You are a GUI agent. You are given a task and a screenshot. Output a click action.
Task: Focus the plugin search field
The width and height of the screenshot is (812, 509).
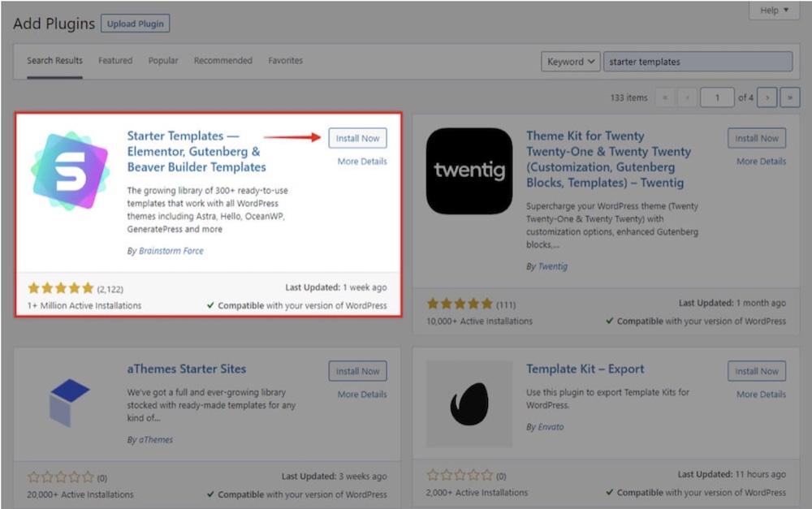(x=698, y=62)
